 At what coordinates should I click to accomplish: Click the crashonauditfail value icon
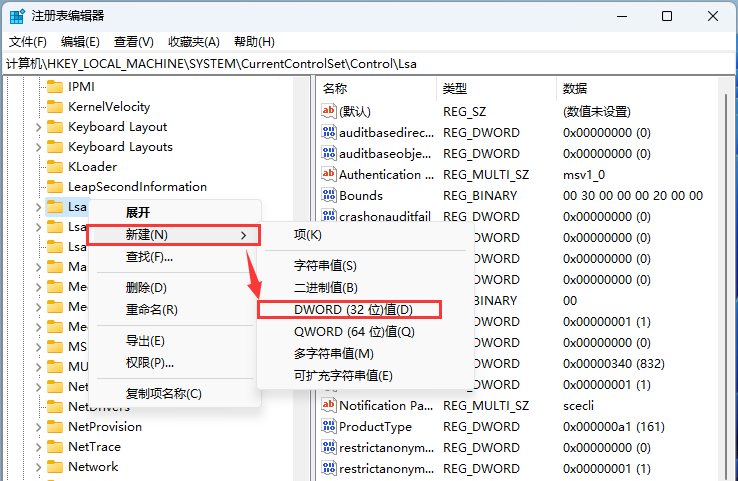click(x=329, y=216)
